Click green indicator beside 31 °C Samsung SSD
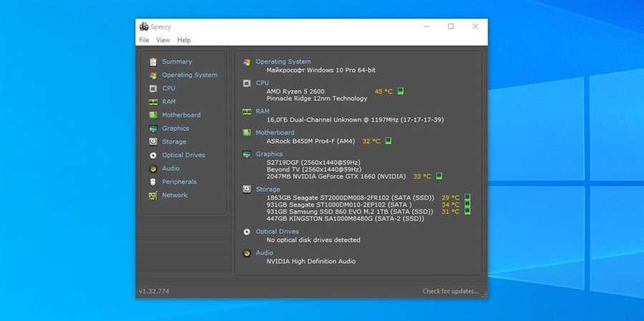The width and height of the screenshot is (644, 321). pyautogui.click(x=467, y=211)
